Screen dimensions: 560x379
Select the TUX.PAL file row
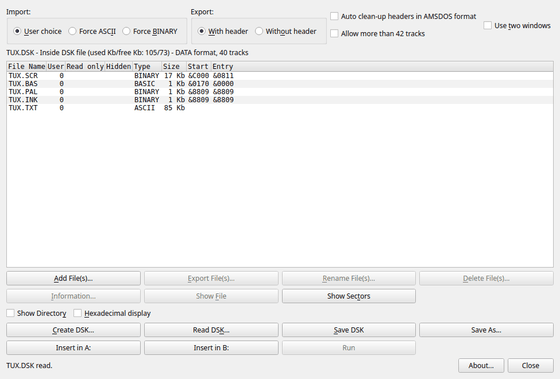(x=280, y=92)
